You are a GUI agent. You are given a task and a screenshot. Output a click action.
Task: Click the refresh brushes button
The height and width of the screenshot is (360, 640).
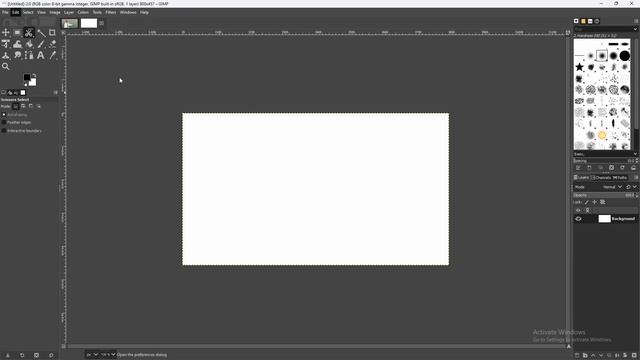tap(622, 168)
